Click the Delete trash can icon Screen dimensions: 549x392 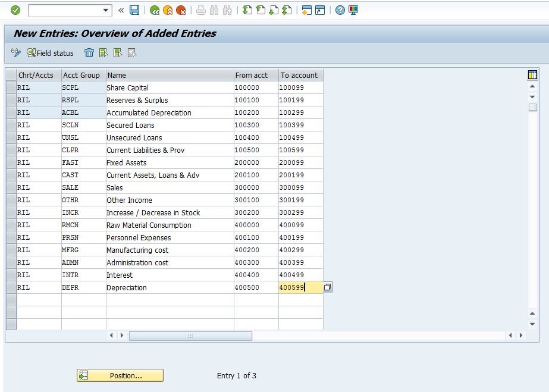89,53
